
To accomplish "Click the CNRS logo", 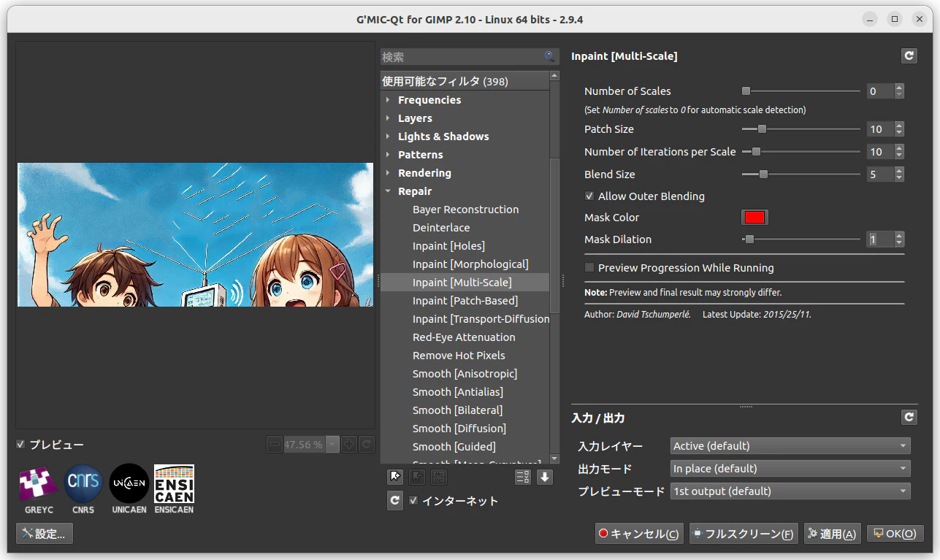I will pos(83,489).
